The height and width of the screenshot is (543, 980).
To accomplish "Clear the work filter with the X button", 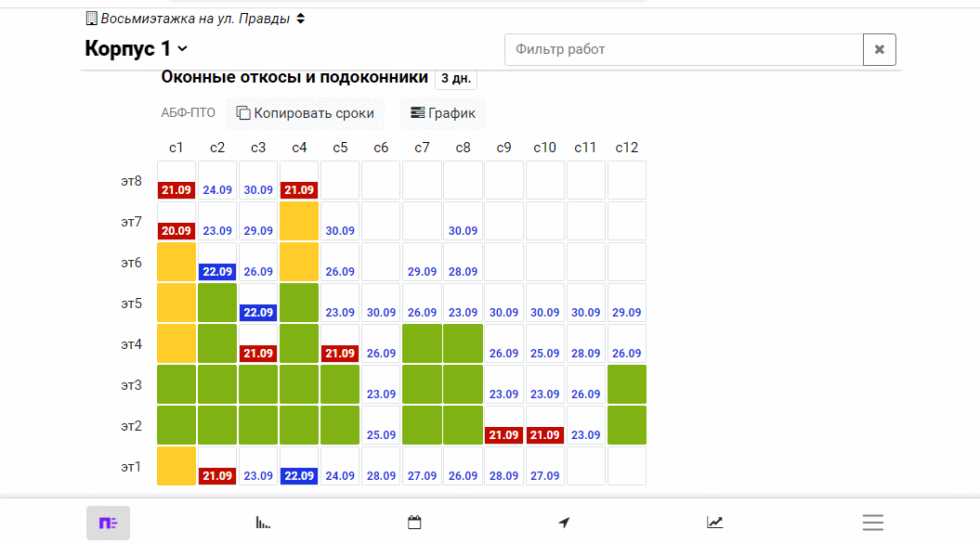I will (x=879, y=49).
